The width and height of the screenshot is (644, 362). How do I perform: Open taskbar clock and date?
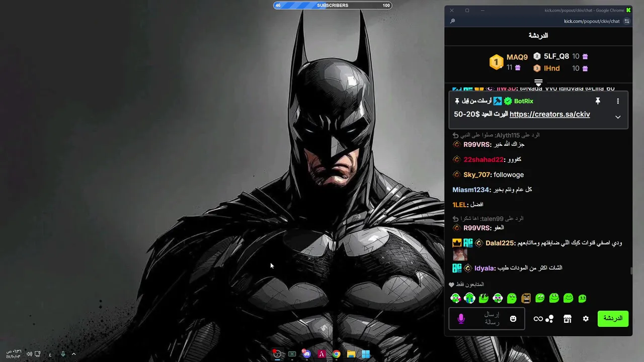pyautogui.click(x=13, y=354)
